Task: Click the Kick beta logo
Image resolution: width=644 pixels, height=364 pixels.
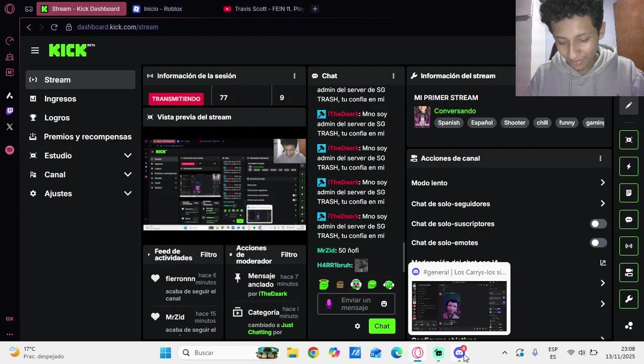Action: pyautogui.click(x=72, y=50)
